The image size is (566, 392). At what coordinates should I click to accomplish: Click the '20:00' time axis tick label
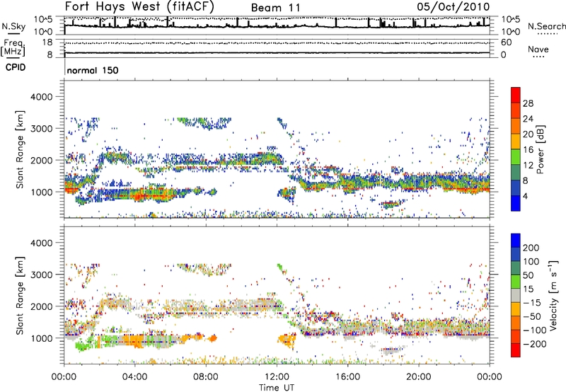click(x=418, y=377)
